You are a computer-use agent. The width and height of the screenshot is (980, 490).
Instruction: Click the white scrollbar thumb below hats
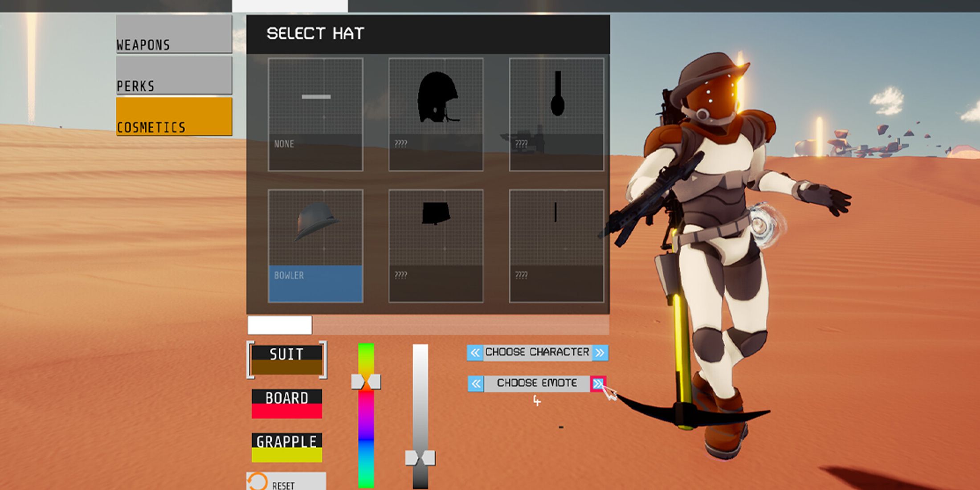[280, 325]
